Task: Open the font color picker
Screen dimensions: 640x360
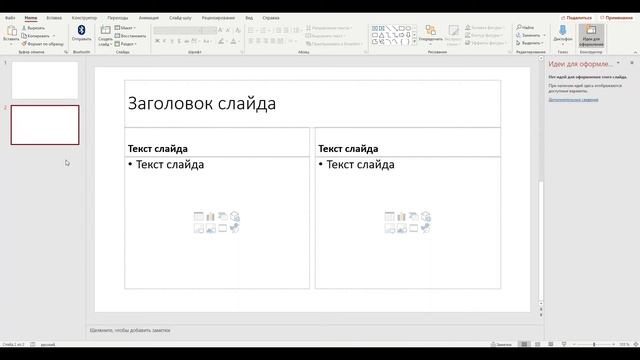Action: (233, 41)
